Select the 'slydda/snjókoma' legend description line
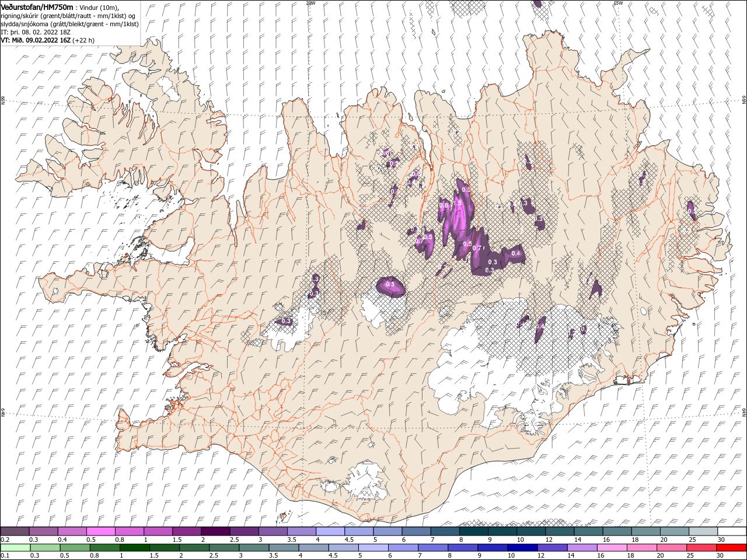 69,24
